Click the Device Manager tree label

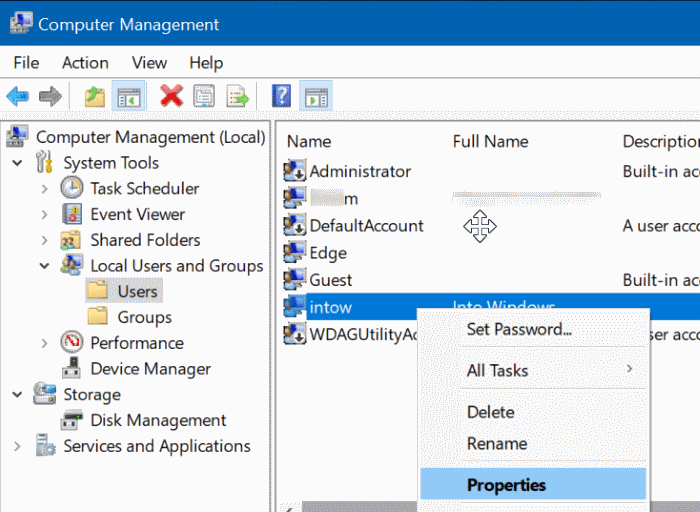(150, 369)
